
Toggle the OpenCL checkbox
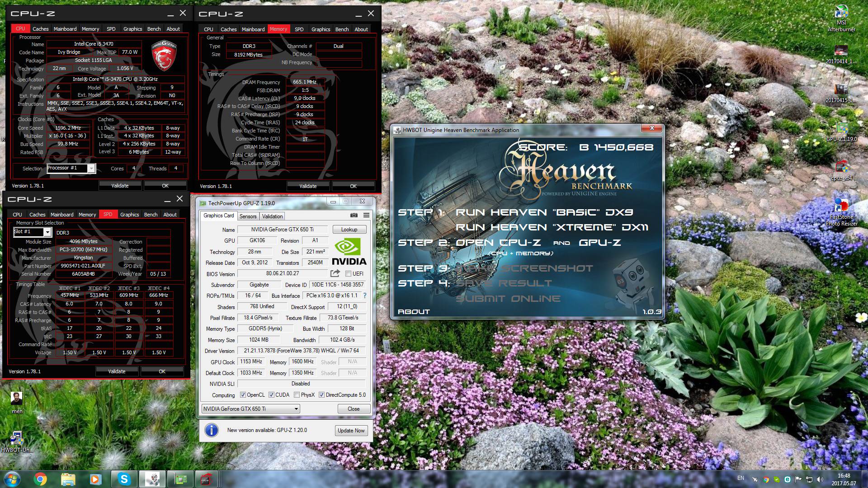(x=243, y=395)
